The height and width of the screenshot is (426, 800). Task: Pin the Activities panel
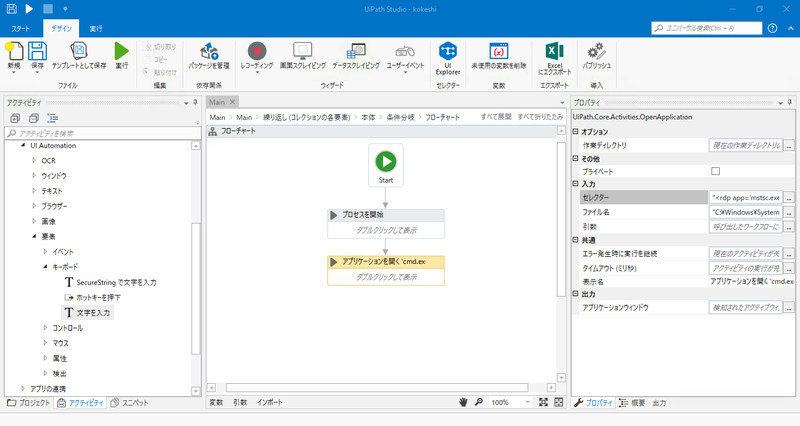195,103
